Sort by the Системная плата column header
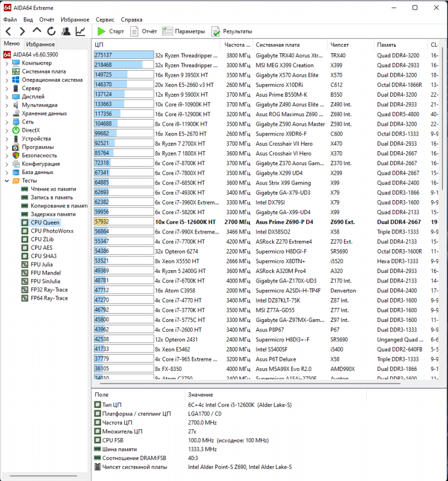This screenshot has width=448, height=481. tap(290, 45)
